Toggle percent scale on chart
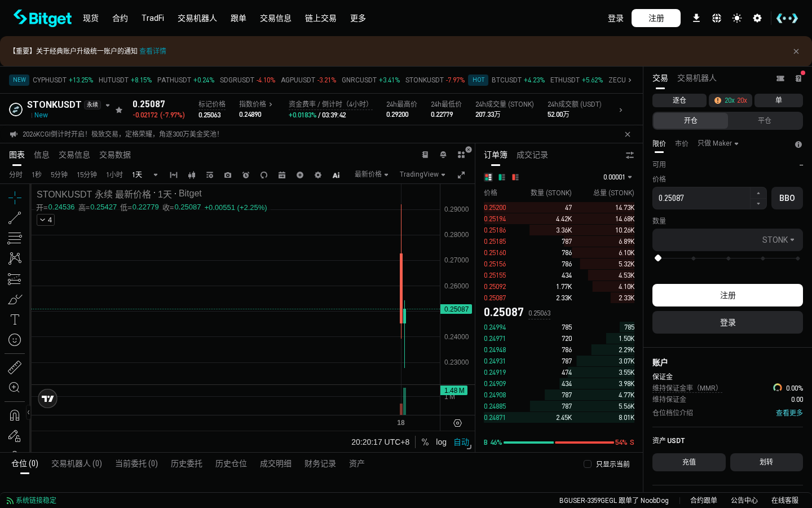Image resolution: width=812 pixels, height=508 pixels. 425,442
